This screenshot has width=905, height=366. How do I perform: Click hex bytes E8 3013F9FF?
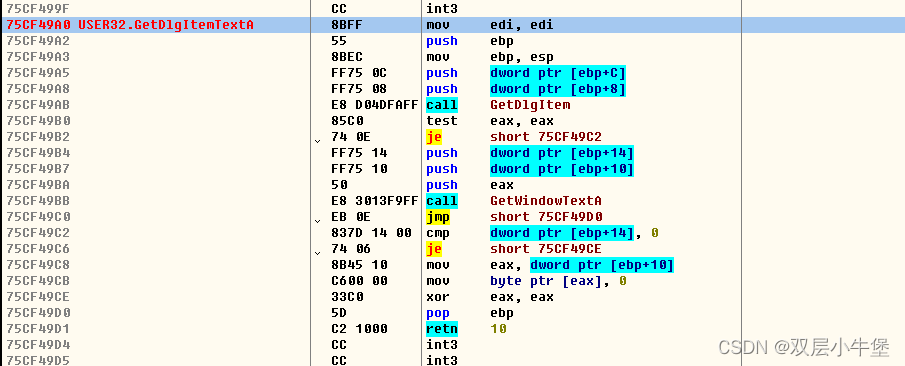tap(375, 201)
